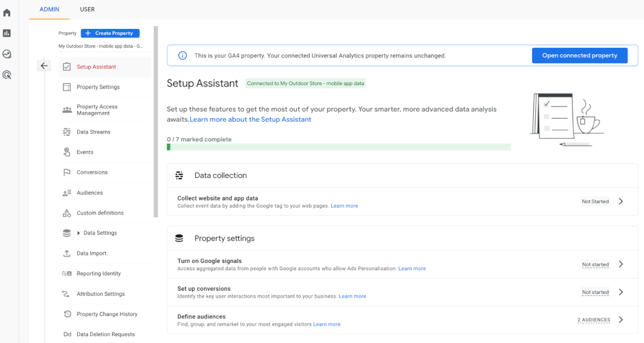Click the My Outdoor Store property name
Image resolution: width=644 pixels, height=343 pixels.
click(100, 46)
